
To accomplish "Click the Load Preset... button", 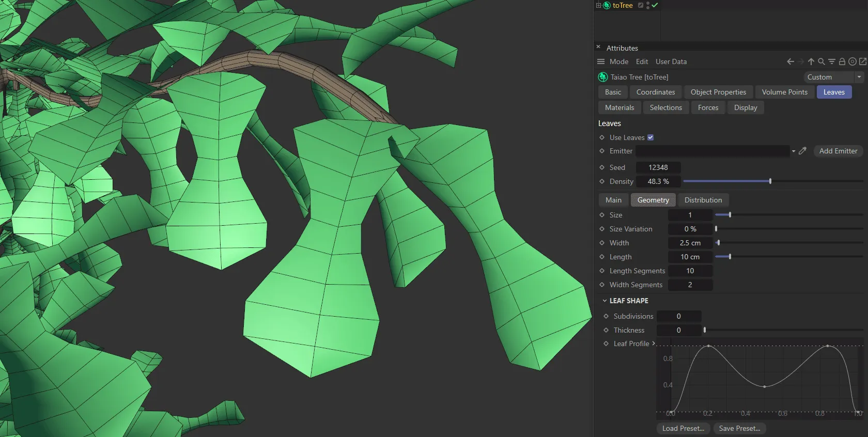I will point(683,428).
